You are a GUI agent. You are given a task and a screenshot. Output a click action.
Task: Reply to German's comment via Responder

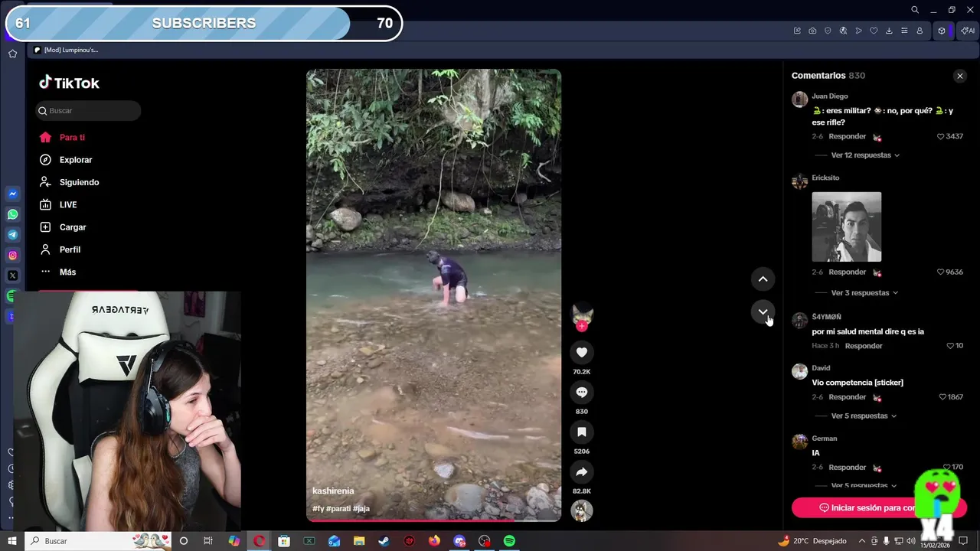847,468
